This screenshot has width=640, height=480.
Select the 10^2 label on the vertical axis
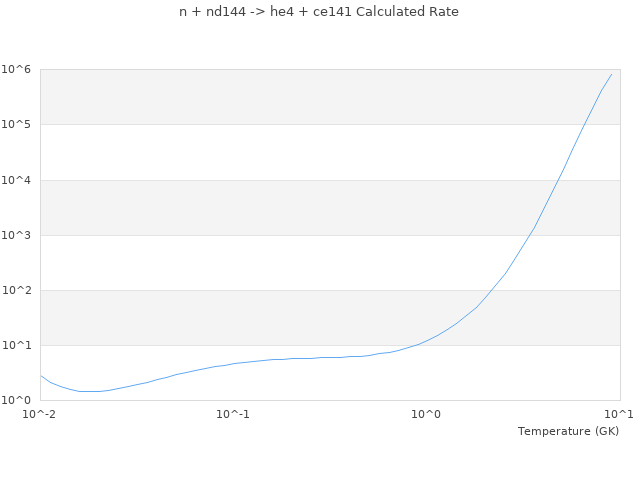(17, 290)
